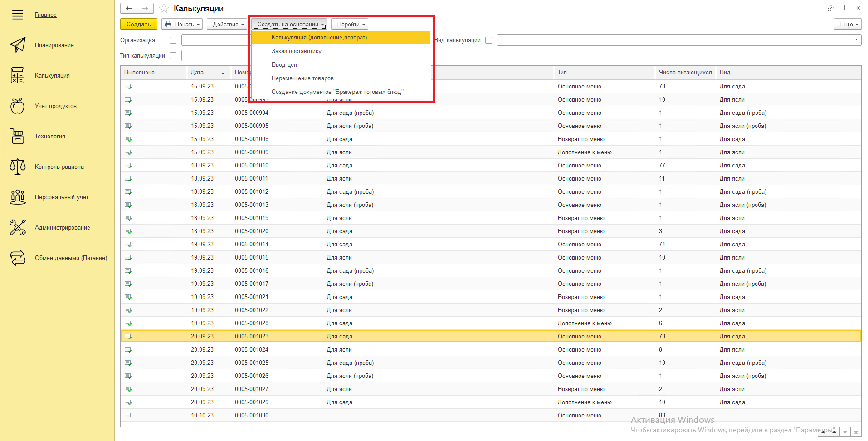Choose Перемещение товаров from menu
This screenshot has width=868, height=441.
click(x=302, y=78)
